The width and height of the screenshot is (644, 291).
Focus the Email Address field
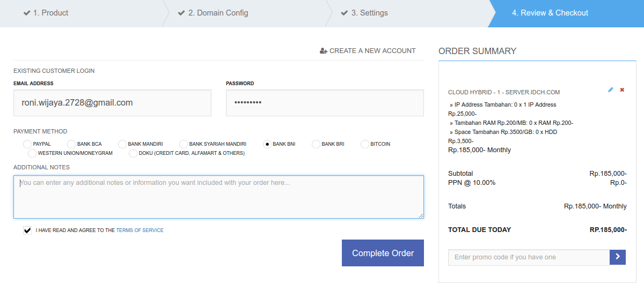[x=112, y=103]
